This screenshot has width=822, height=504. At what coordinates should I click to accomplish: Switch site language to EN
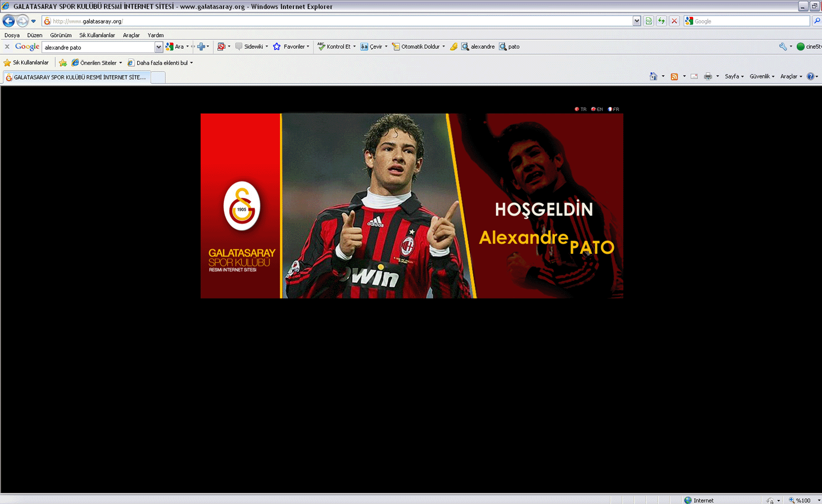[597, 110]
